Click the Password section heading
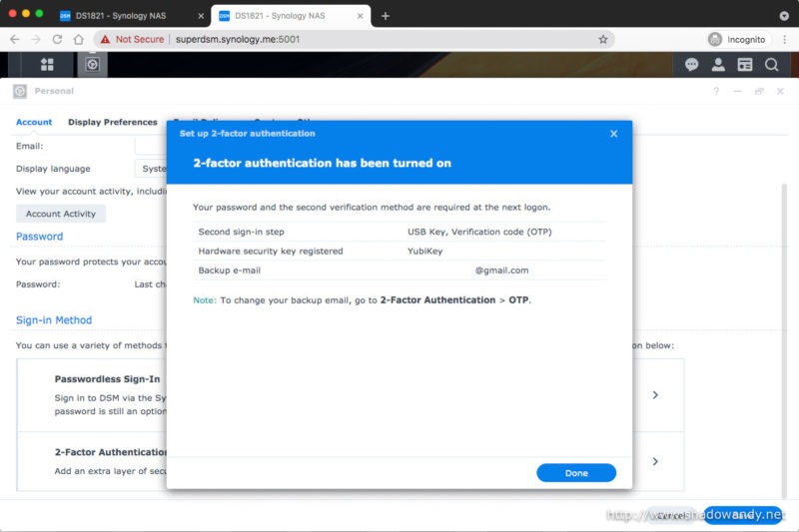Viewport: 799px width, 532px height. tap(39, 237)
